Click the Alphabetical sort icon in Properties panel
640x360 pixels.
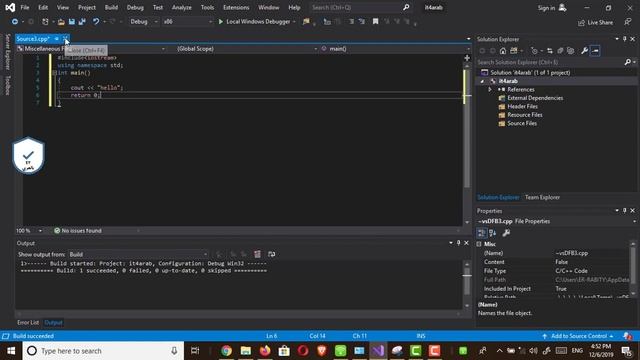point(493,233)
